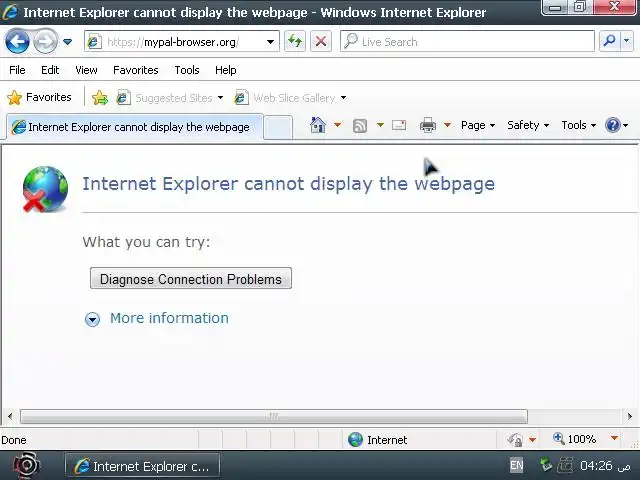Click the Home icon in command bar
The width and height of the screenshot is (640, 480).
pos(318,125)
